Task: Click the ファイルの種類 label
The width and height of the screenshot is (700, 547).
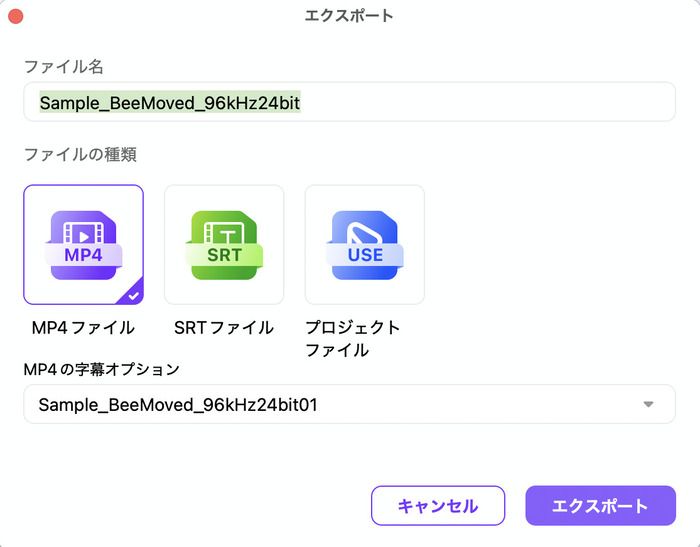Action: pos(80,154)
